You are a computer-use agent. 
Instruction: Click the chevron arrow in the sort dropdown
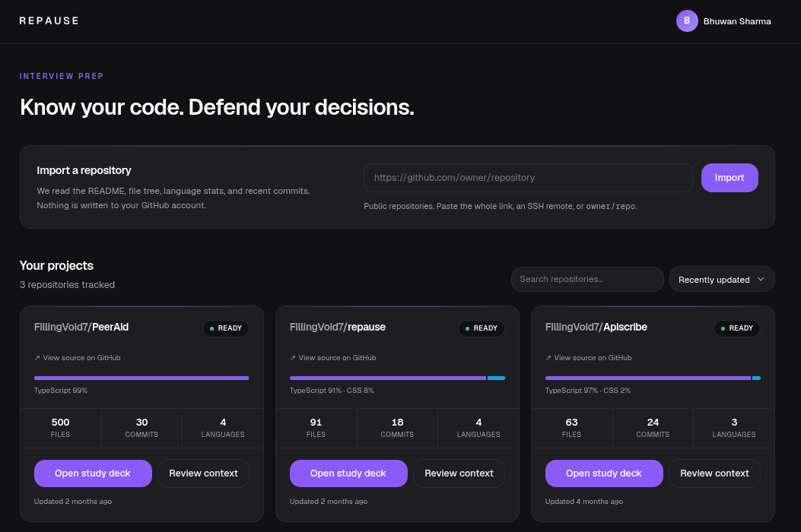[761, 279]
